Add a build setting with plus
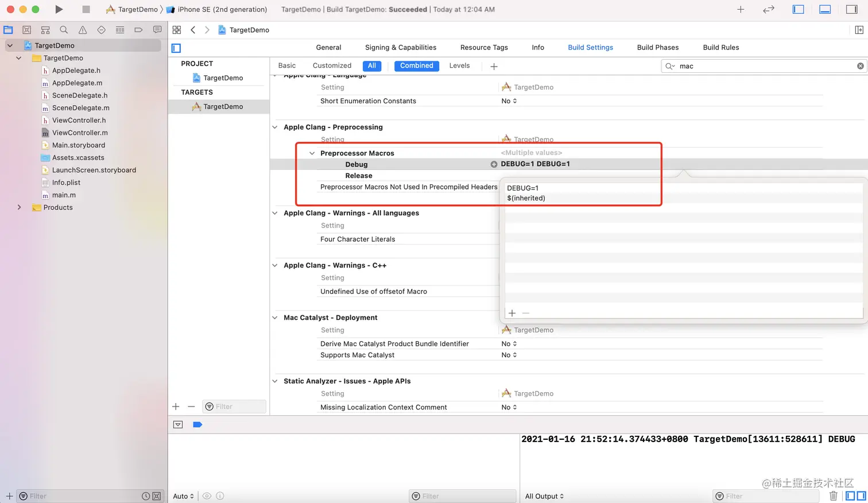The width and height of the screenshot is (868, 503). [x=494, y=66]
